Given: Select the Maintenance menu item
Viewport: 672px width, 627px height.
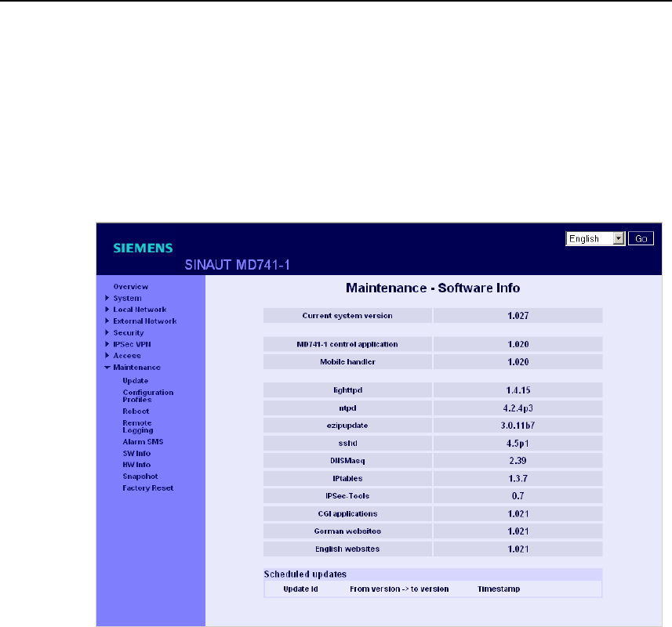Looking at the screenshot, I should (136, 367).
